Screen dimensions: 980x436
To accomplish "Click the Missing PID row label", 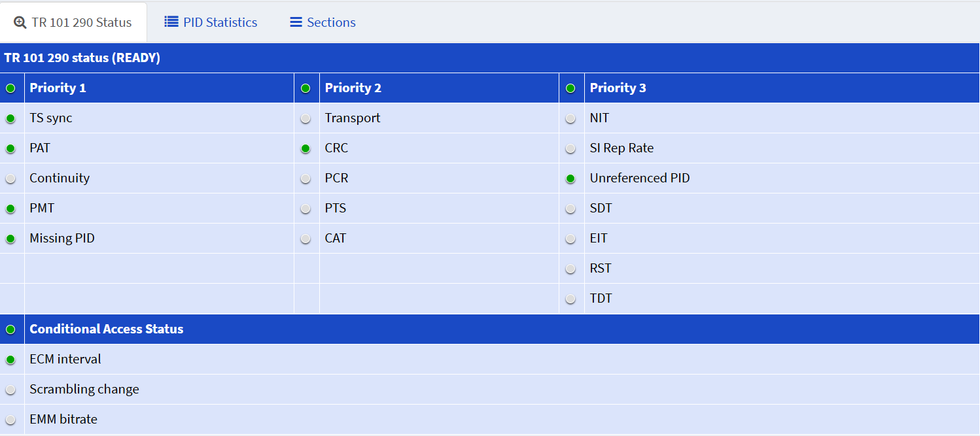I will pyautogui.click(x=62, y=239).
